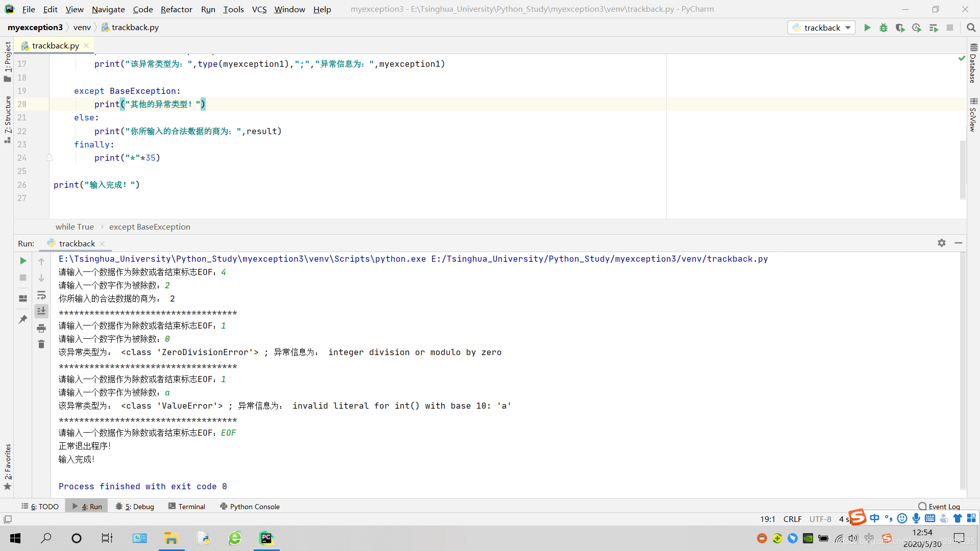Click the TODO tab at bottom toolbar
Image resolution: width=980 pixels, height=551 pixels.
point(42,506)
